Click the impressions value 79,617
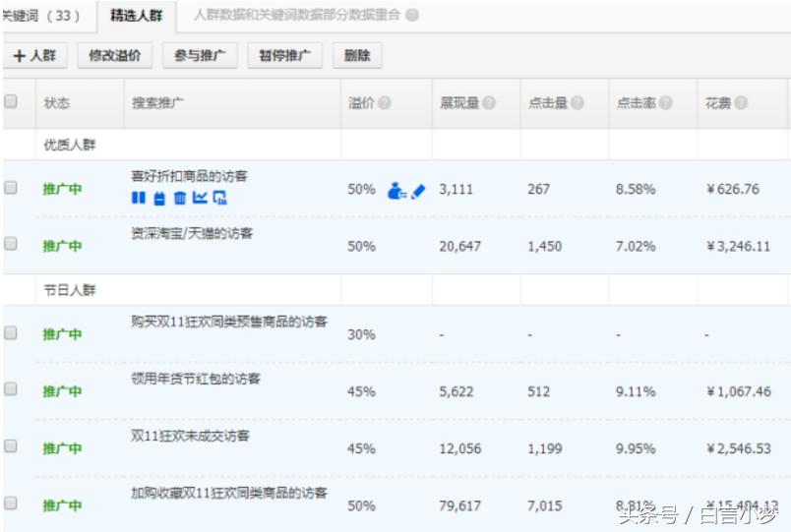This screenshot has width=791, height=532. (x=459, y=505)
